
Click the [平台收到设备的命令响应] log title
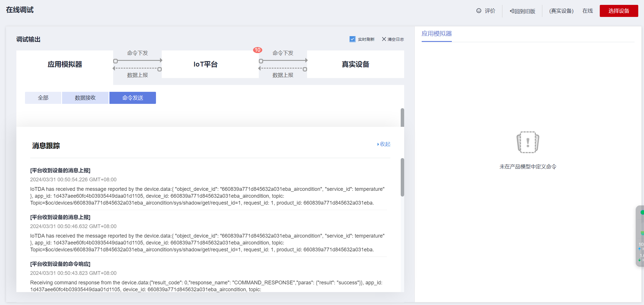pyautogui.click(x=60, y=264)
